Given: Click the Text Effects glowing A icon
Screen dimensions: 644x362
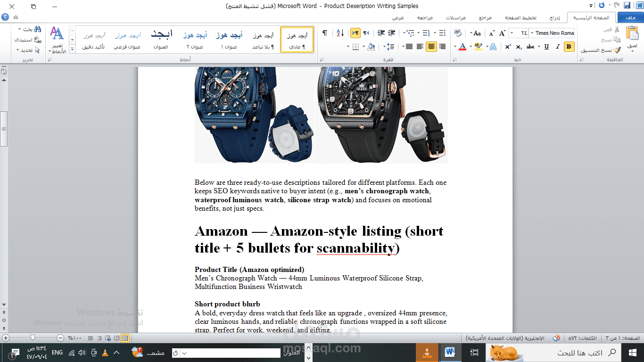Looking at the screenshot, I should click(x=493, y=47).
